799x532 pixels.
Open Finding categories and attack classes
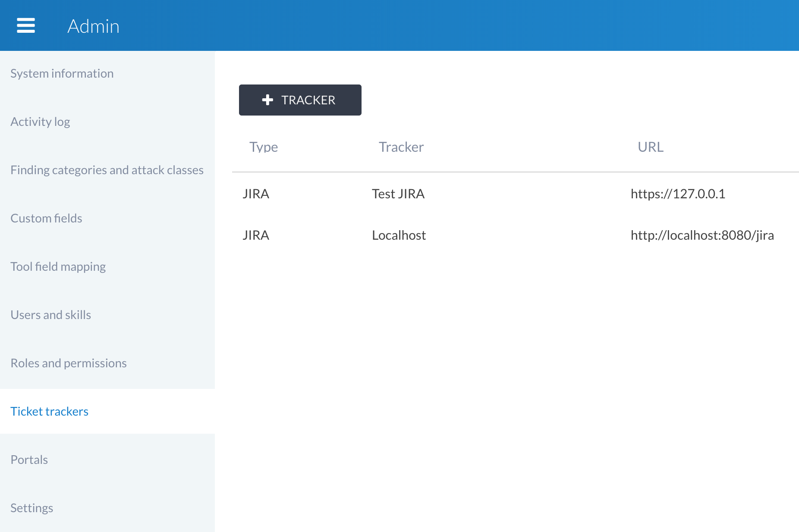(x=107, y=170)
